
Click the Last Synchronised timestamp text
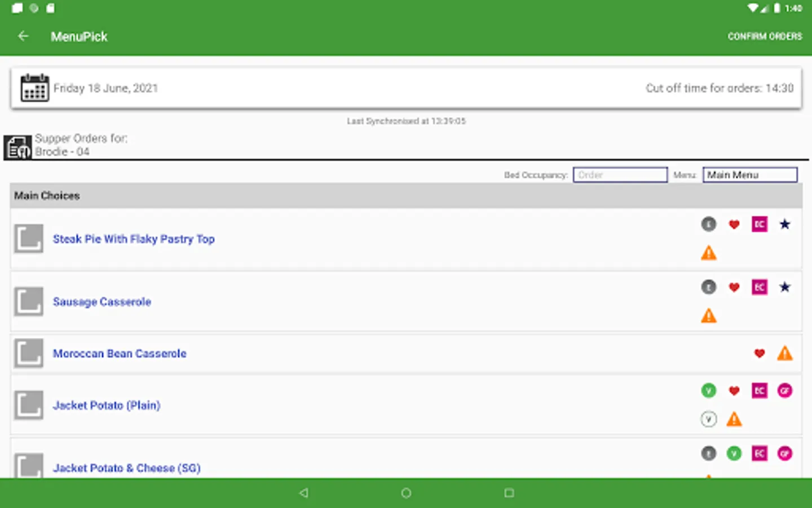406,121
